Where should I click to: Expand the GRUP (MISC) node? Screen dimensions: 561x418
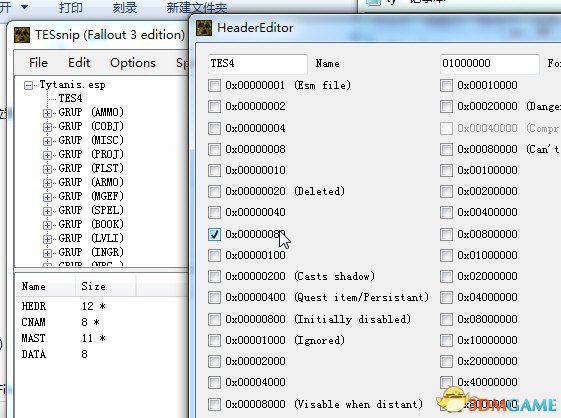(47, 141)
